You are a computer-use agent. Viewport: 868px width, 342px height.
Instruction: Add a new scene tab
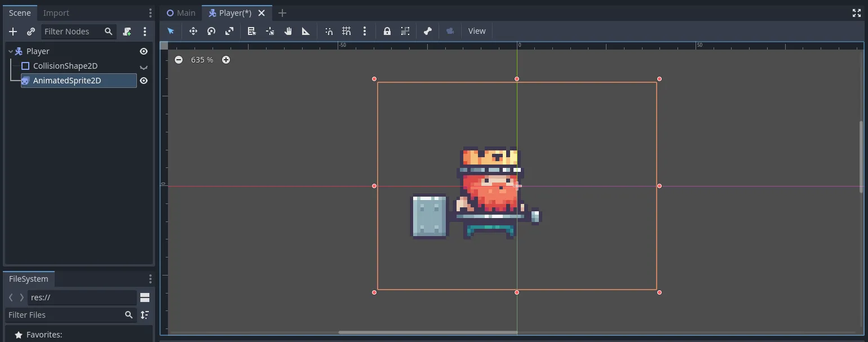(x=282, y=13)
